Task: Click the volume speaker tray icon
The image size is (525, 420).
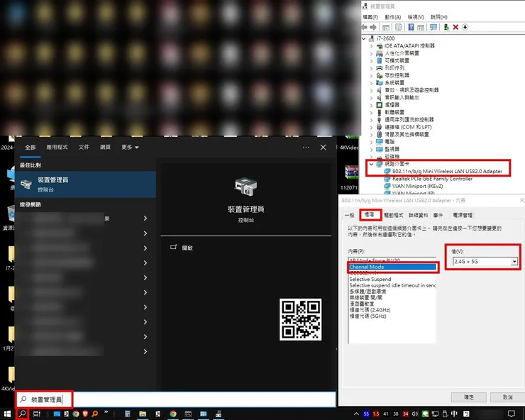Action: point(415,414)
